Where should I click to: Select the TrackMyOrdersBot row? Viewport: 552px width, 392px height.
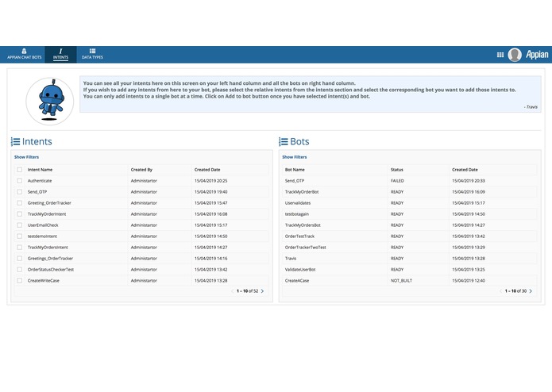coord(409,225)
